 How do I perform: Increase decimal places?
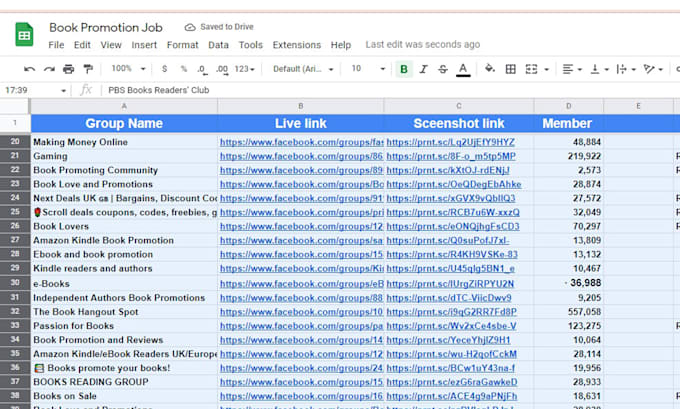click(222, 69)
